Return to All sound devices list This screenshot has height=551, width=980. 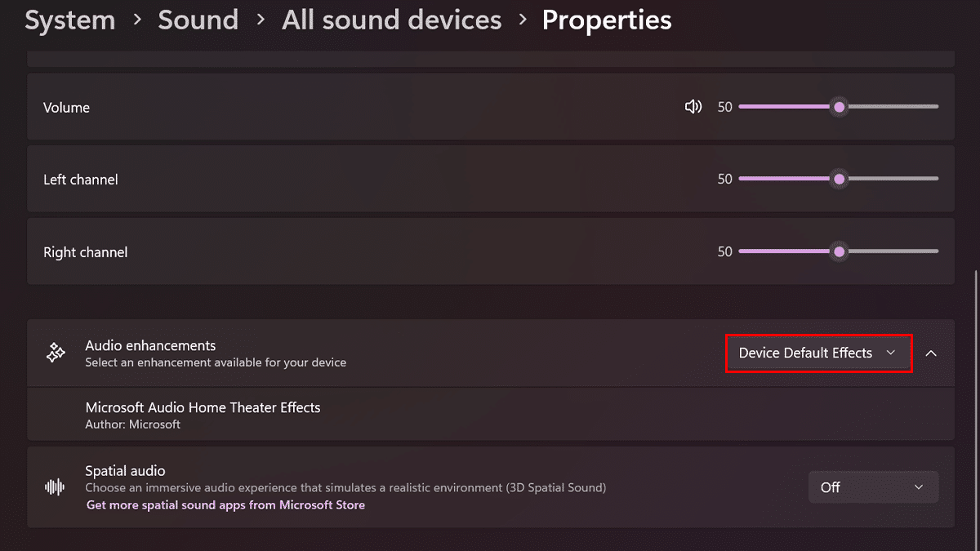coord(390,20)
